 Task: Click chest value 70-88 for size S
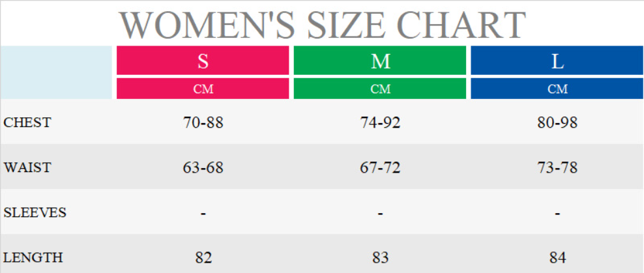203,122
